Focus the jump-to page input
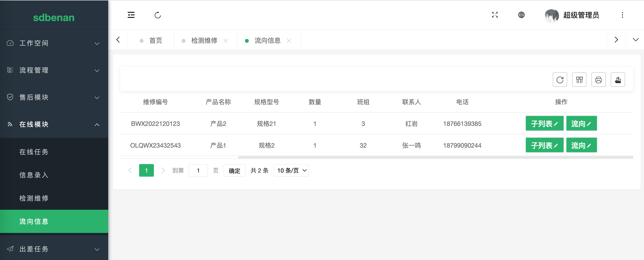644x260 pixels. (x=198, y=171)
